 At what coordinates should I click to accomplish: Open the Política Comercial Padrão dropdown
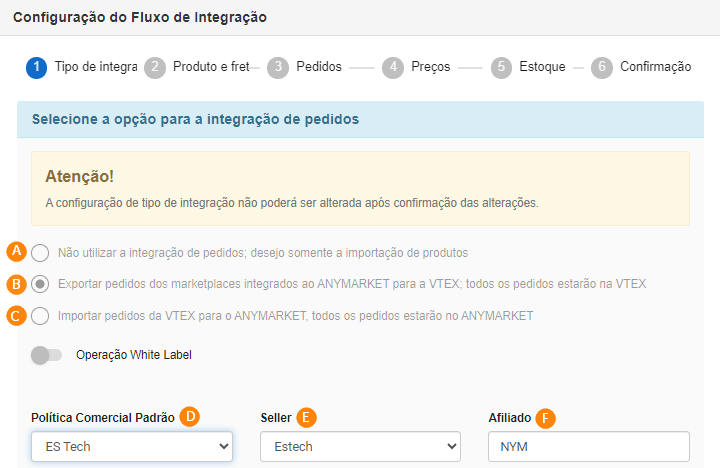132,447
